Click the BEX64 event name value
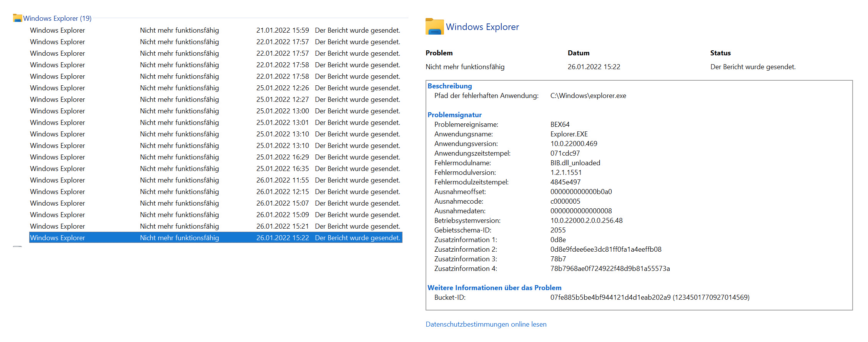This screenshot has height=342, width=868. (x=560, y=125)
